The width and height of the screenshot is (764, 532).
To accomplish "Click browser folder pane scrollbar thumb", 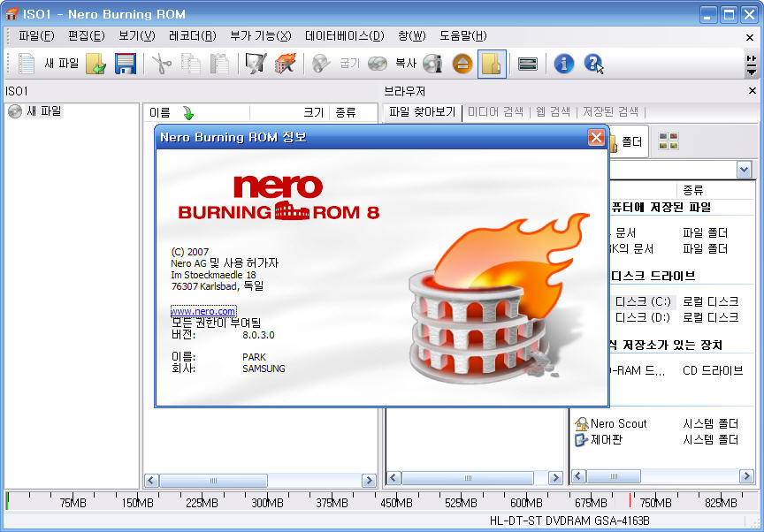I will 468,478.
